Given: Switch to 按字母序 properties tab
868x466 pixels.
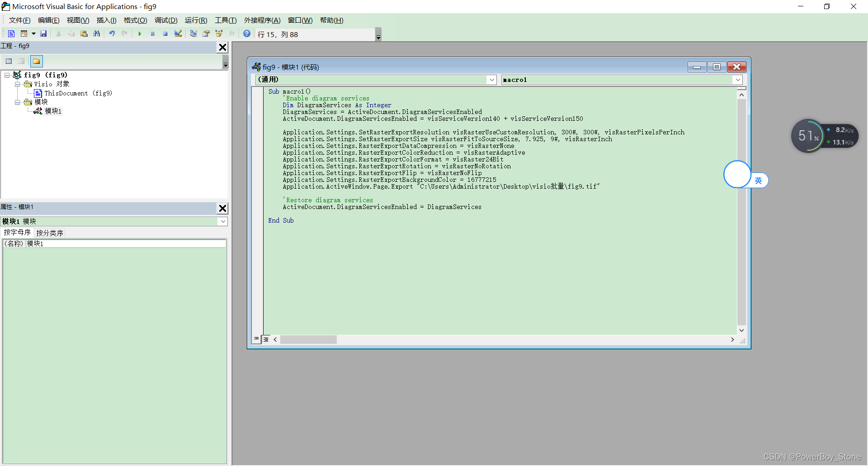Looking at the screenshot, I should (x=17, y=233).
